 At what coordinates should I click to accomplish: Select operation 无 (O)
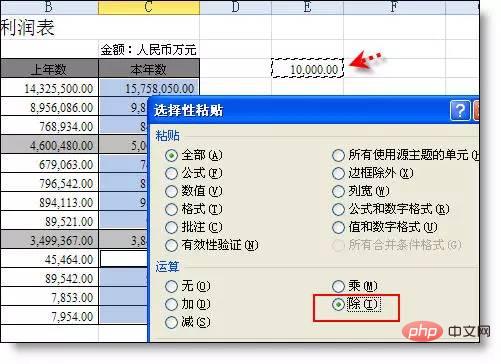pyautogui.click(x=188, y=286)
